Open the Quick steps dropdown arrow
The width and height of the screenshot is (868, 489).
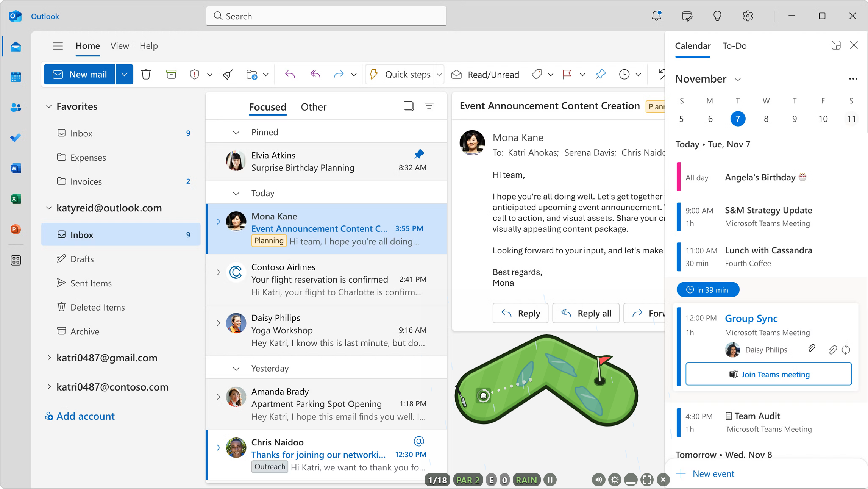point(439,74)
